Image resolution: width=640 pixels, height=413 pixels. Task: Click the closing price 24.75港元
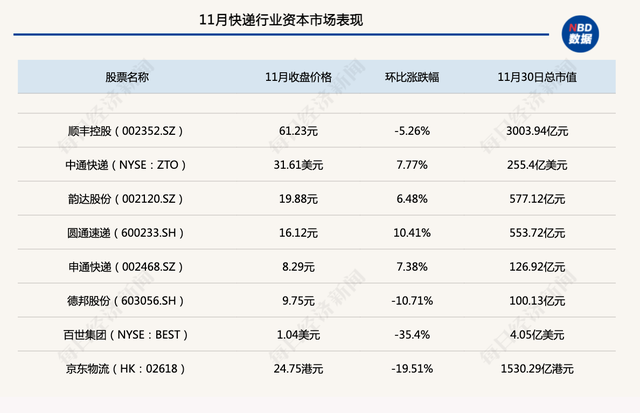pos(298,369)
